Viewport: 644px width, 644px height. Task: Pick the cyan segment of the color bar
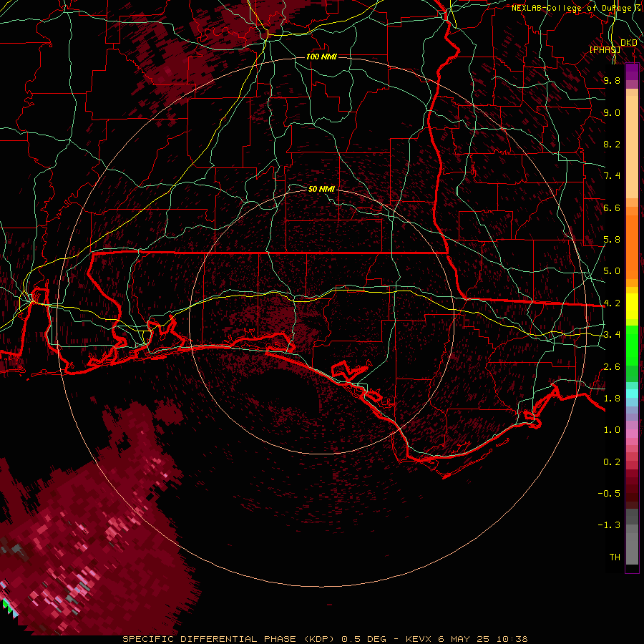click(632, 393)
